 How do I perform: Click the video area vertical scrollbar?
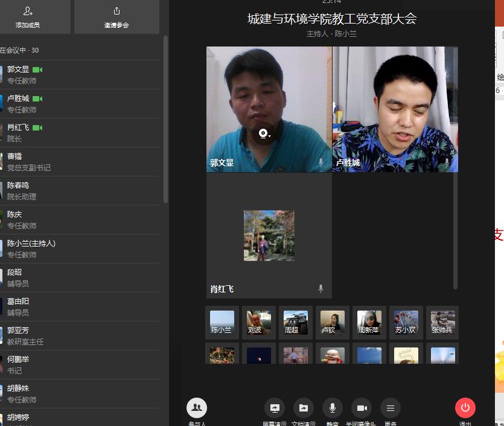coord(455,168)
